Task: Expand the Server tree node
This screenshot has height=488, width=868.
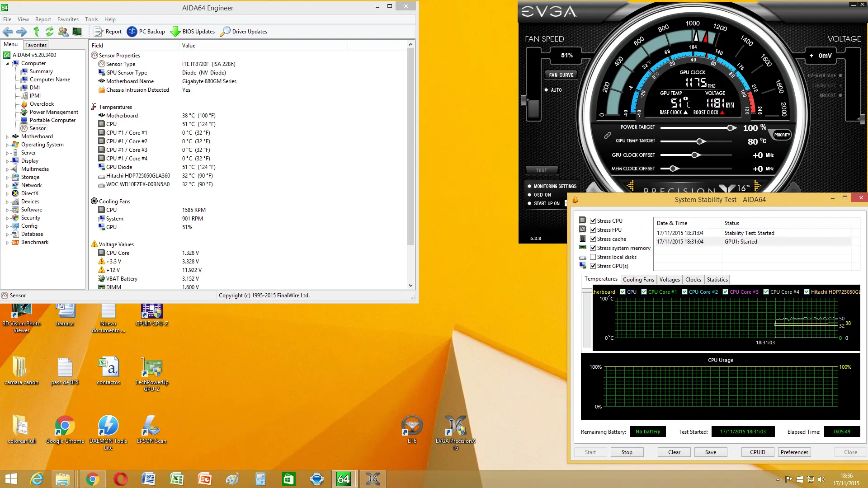Action: click(x=7, y=153)
